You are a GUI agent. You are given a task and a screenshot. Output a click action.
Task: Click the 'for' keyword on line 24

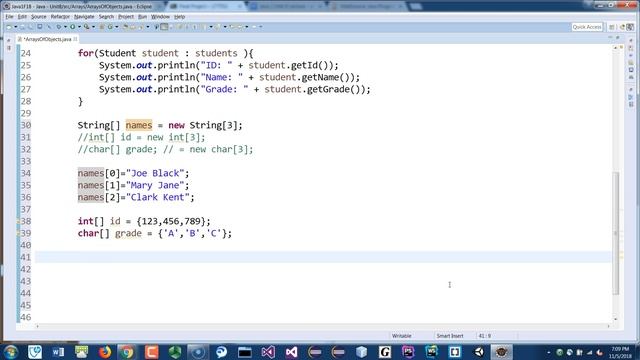(86, 53)
